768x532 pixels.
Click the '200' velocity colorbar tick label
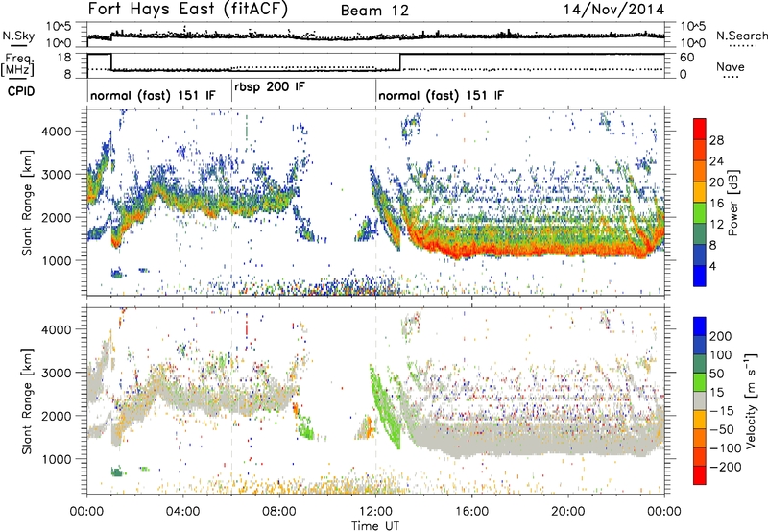[x=721, y=336]
